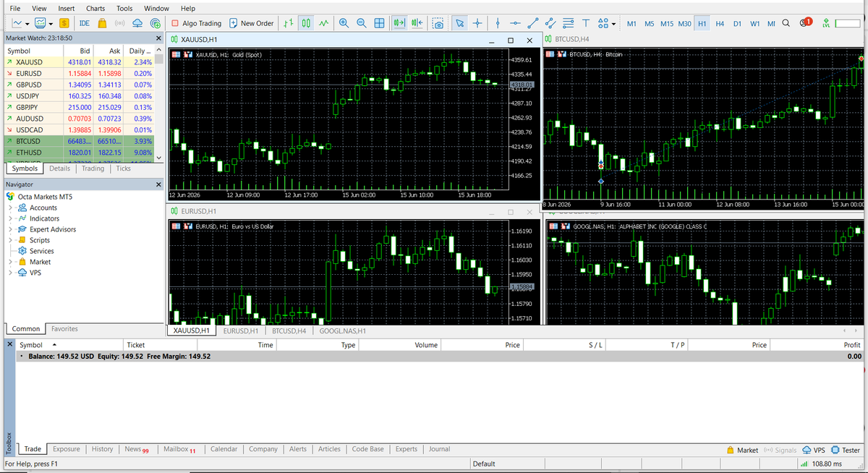Toggle chart auto scroll
Screen dimensions: 868x473
(399, 23)
